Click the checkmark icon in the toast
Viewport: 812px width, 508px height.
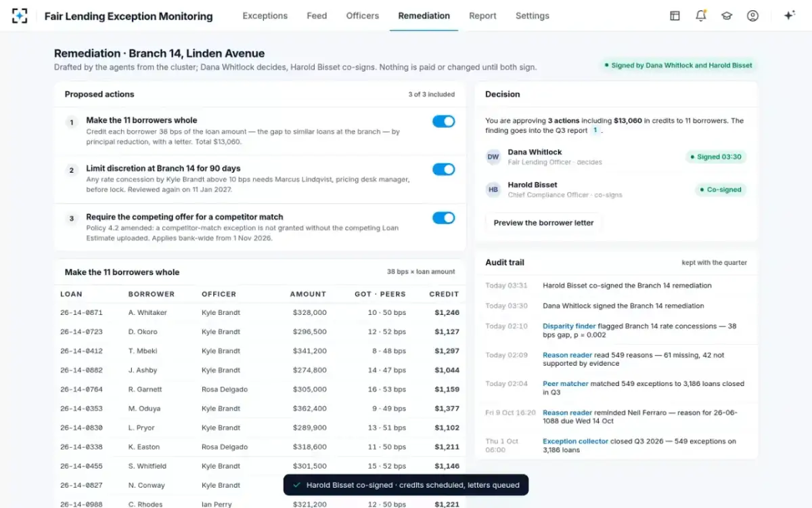click(x=296, y=485)
